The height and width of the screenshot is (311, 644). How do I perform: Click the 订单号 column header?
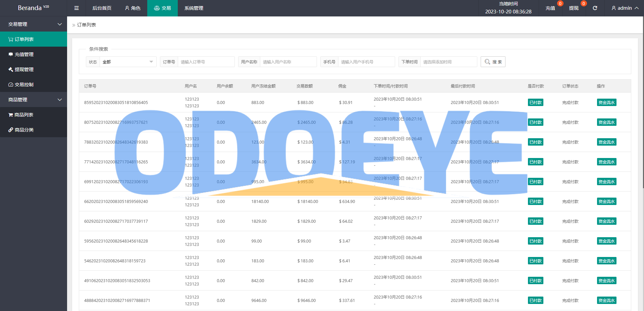[90, 86]
